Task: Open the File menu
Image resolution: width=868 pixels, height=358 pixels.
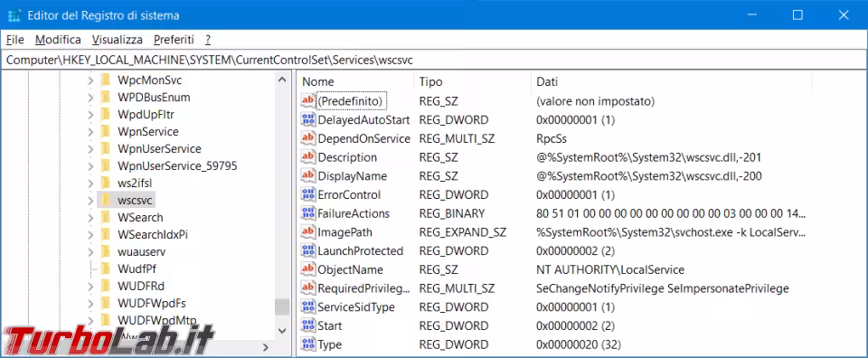Action: [x=15, y=40]
